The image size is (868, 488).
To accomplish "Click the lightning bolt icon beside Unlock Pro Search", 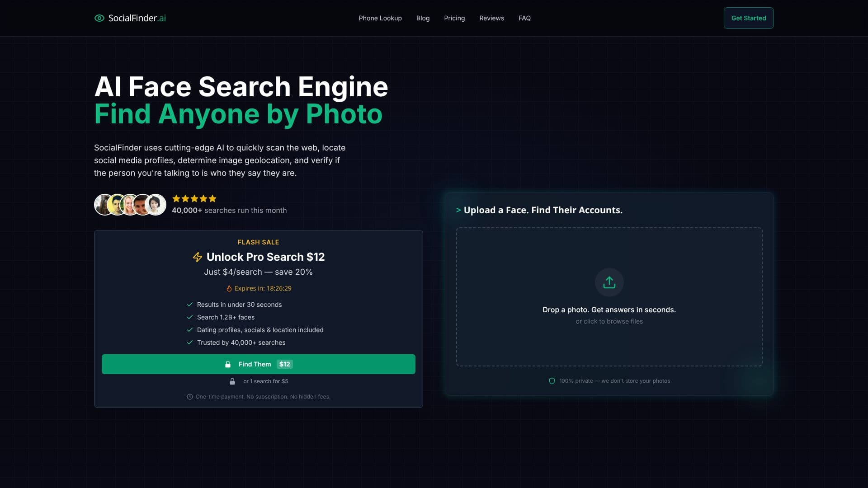I will point(198,257).
